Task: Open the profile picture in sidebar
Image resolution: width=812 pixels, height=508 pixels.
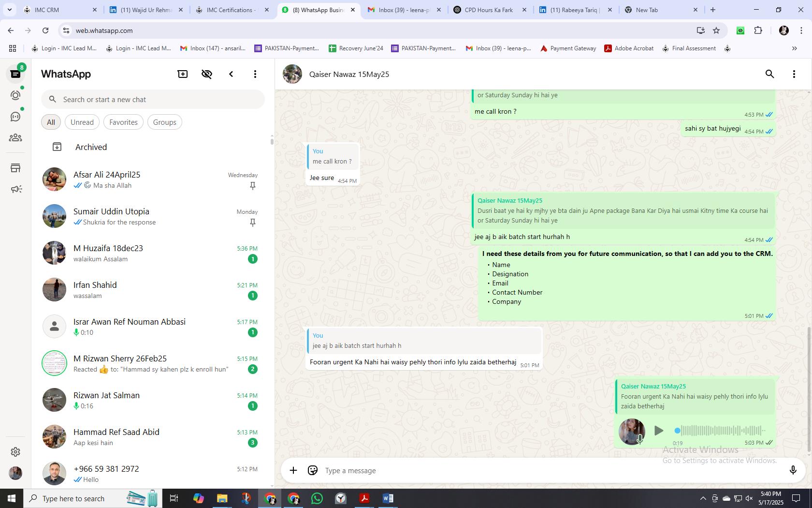Action: tap(15, 473)
